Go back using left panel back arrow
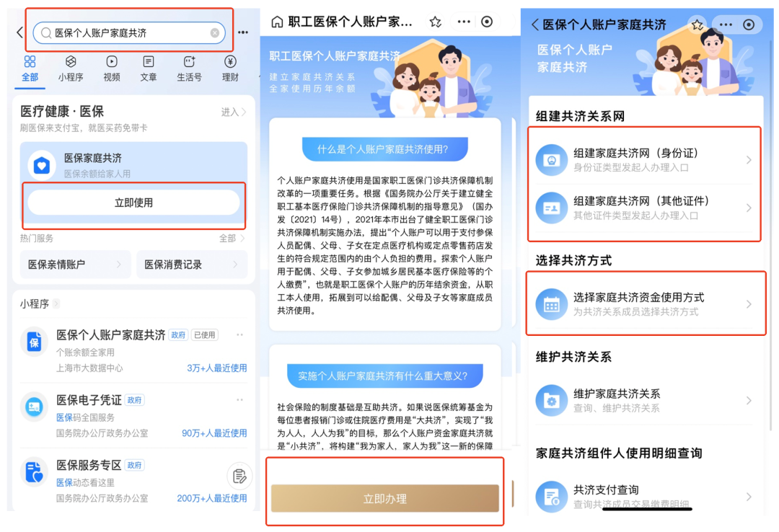This screenshot has height=532, width=779. [19, 32]
